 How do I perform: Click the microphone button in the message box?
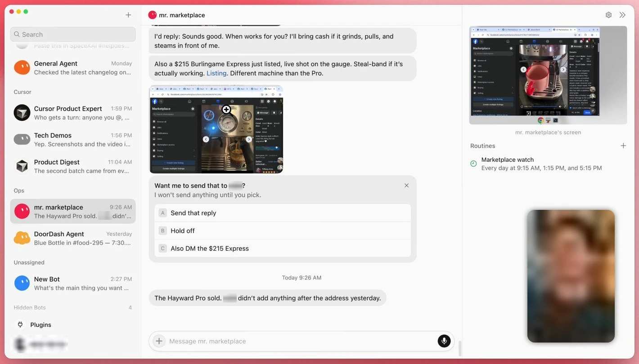444,341
